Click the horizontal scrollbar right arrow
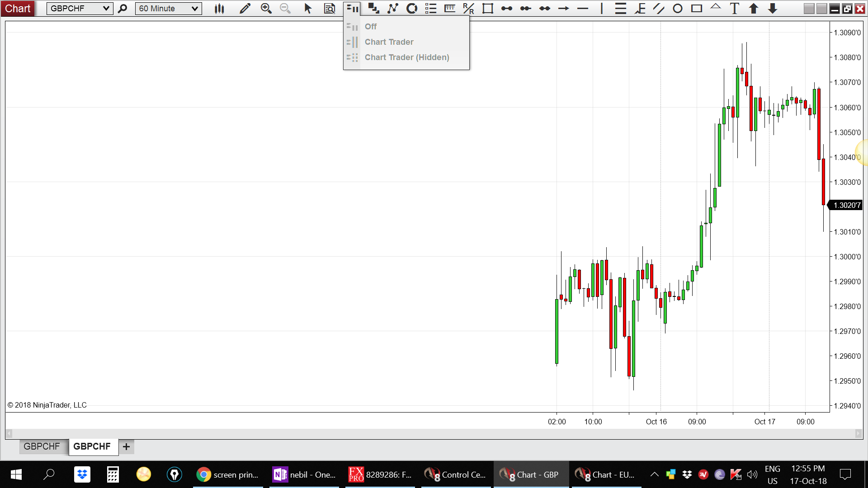The height and width of the screenshot is (488, 868). tap(858, 434)
